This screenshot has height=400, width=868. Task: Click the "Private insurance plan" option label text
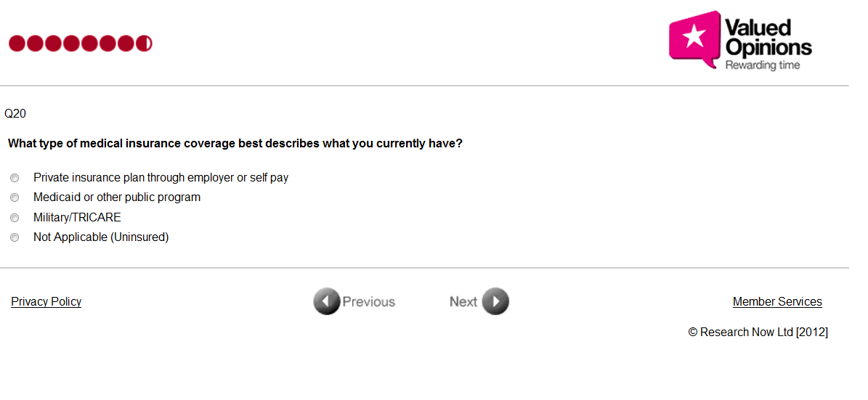[161, 178]
